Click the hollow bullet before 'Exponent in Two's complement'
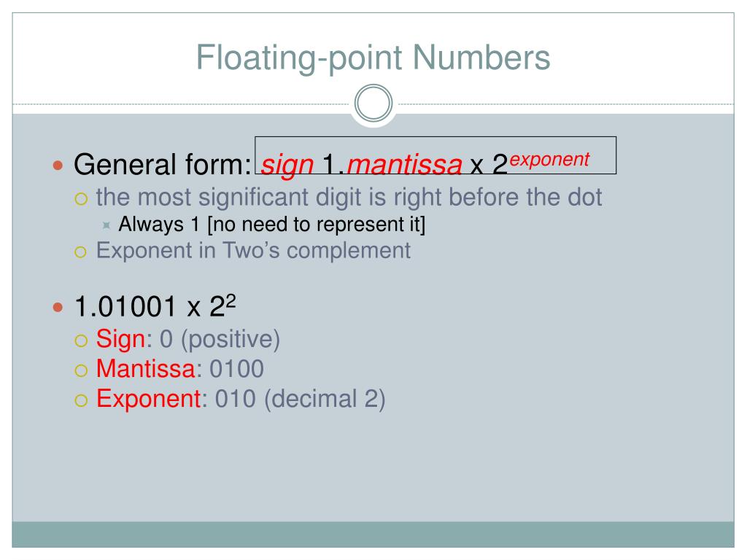 click(81, 252)
